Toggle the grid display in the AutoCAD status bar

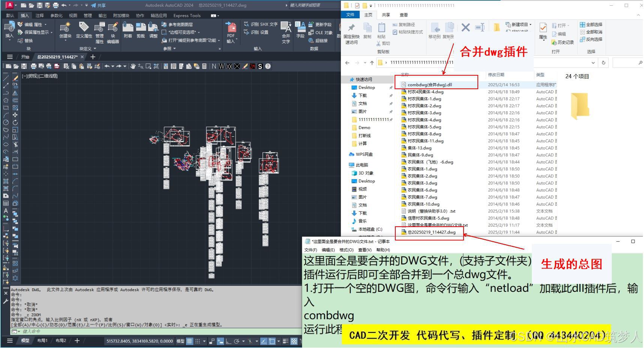[x=190, y=341]
